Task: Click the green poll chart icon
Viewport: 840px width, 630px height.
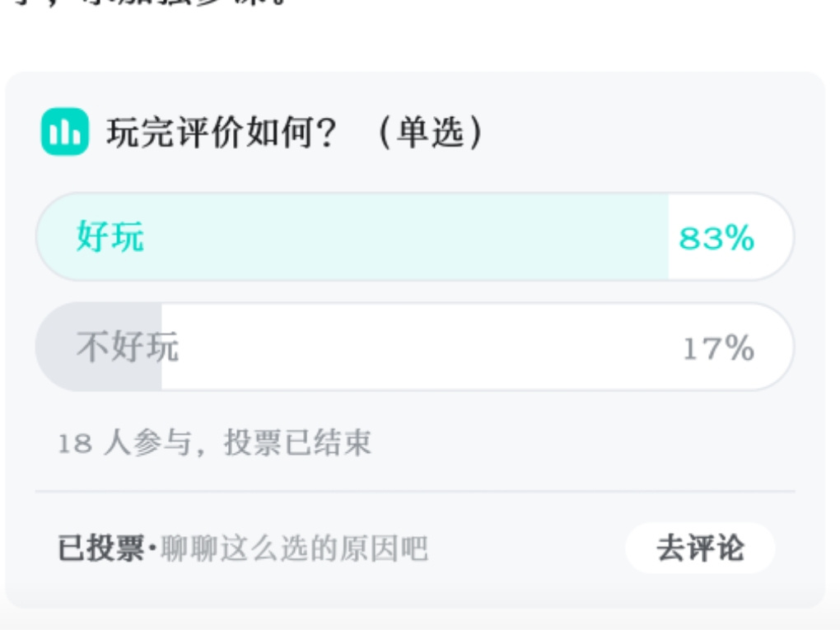Action: [65, 132]
